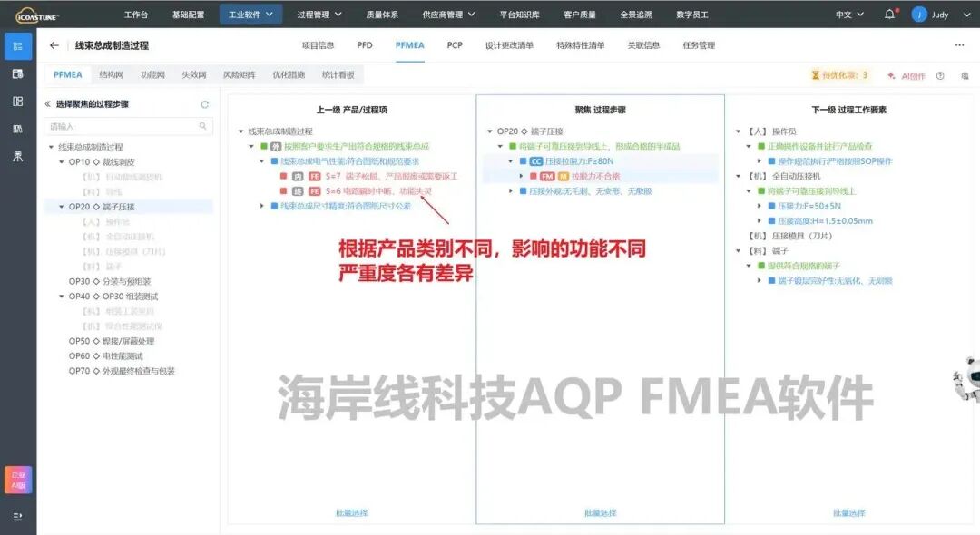980x535 pixels.
Task: Switch to the 结构网 sub-tab
Action: pyautogui.click(x=112, y=75)
